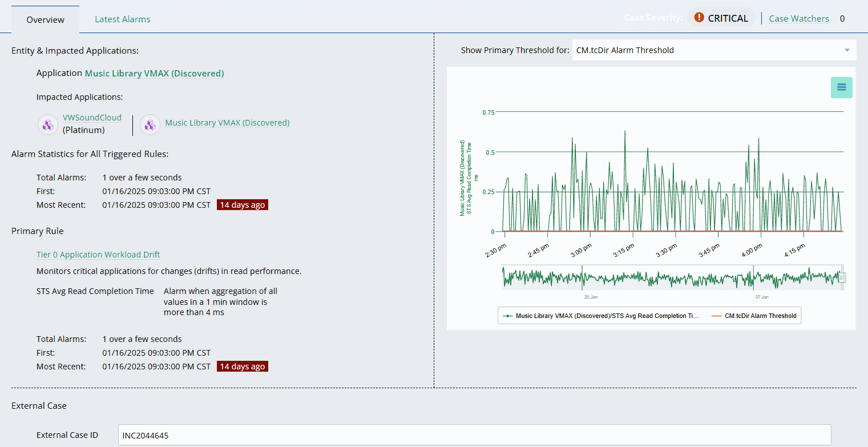Toggle the STS Avg Read Completion Time legend series
The image size is (868, 447).
(601, 316)
